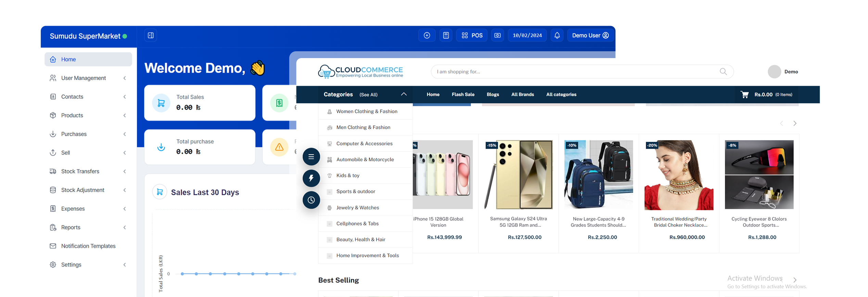Click the Purchases download-arrow icon

(53, 134)
